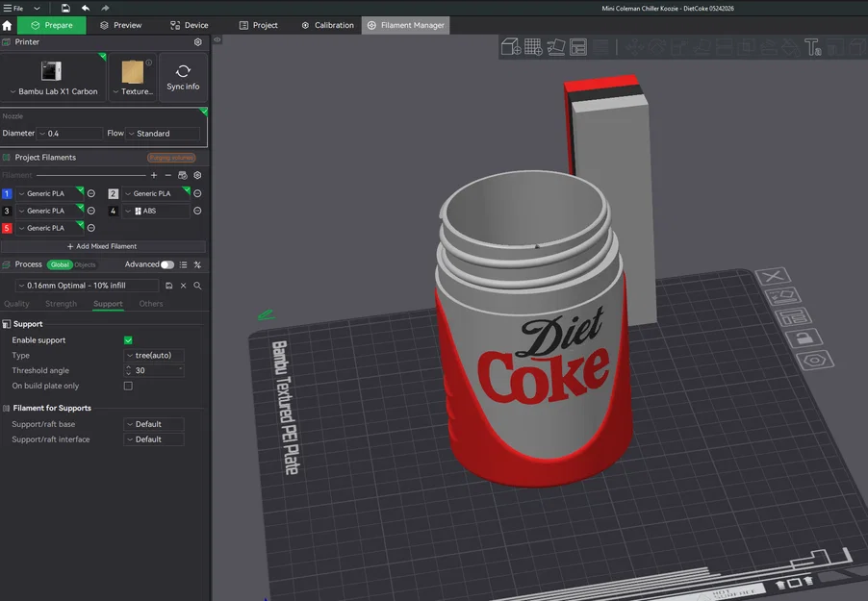Viewport: 868px width, 601px height.
Task: Go to the Calibration tab
Action: click(x=328, y=25)
